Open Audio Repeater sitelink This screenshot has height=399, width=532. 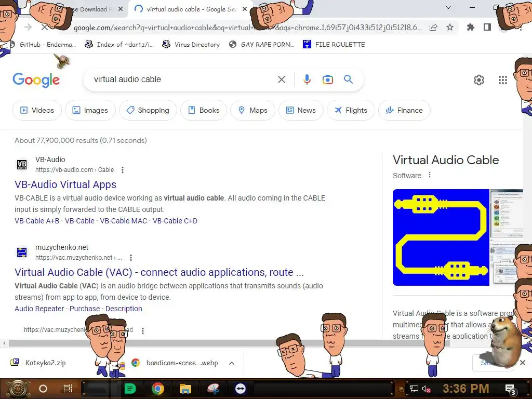pyautogui.click(x=39, y=309)
